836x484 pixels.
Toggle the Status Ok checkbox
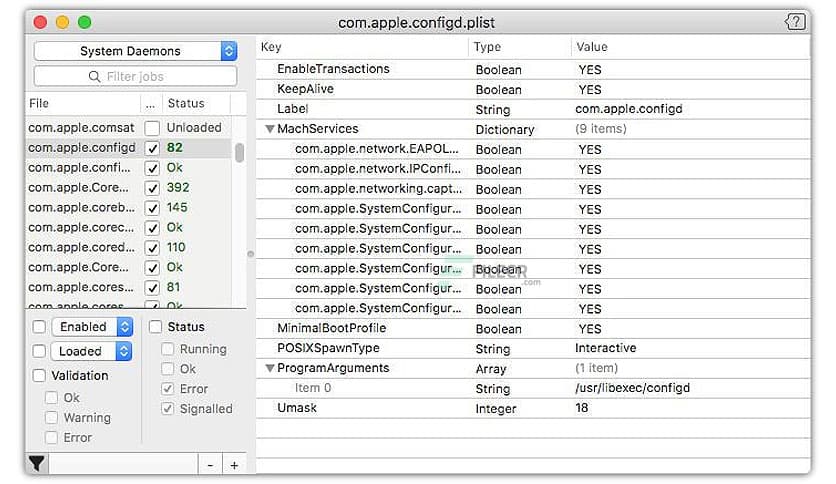pos(167,369)
